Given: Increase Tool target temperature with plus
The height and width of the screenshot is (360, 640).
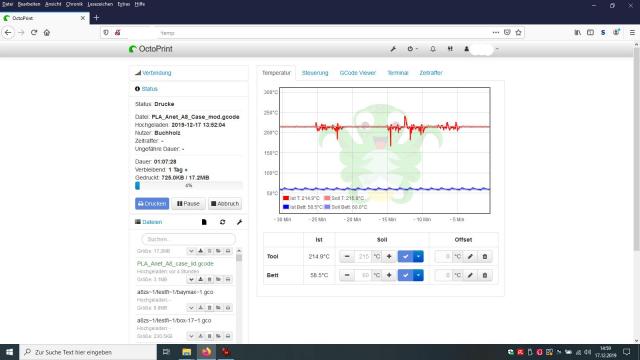Looking at the screenshot, I should tap(389, 256).
